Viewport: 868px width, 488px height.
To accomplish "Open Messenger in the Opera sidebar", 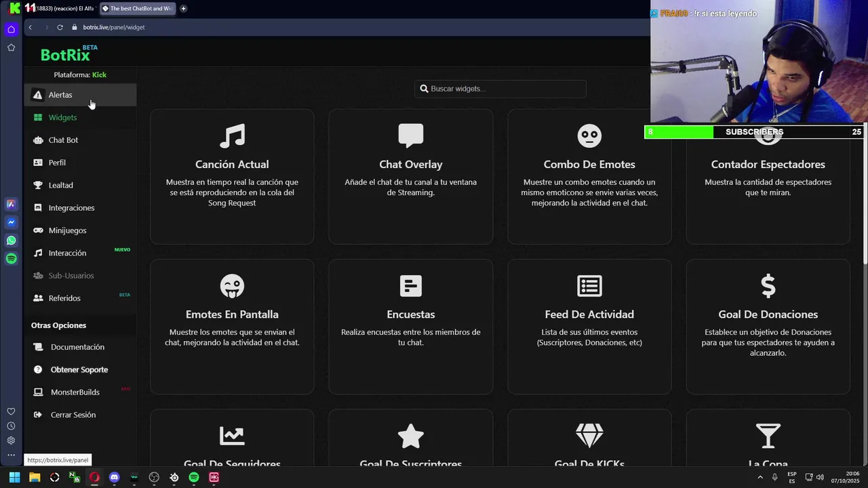I will pyautogui.click(x=11, y=222).
